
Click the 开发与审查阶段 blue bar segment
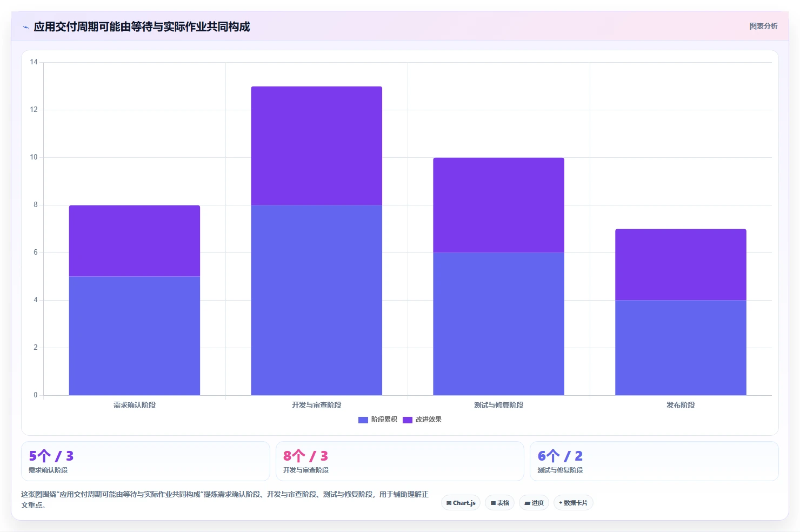tap(317, 300)
